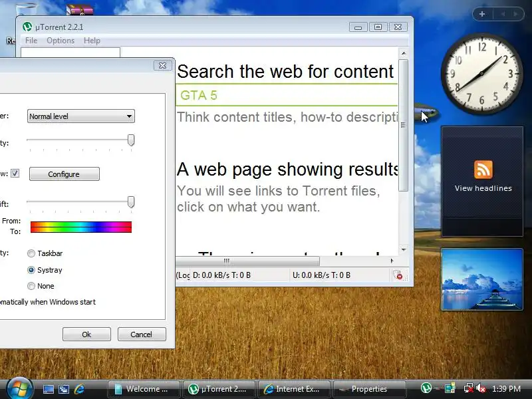Click the sidebar previous gadgets arrow
Viewport: 532px width, 399px height.
click(x=503, y=14)
